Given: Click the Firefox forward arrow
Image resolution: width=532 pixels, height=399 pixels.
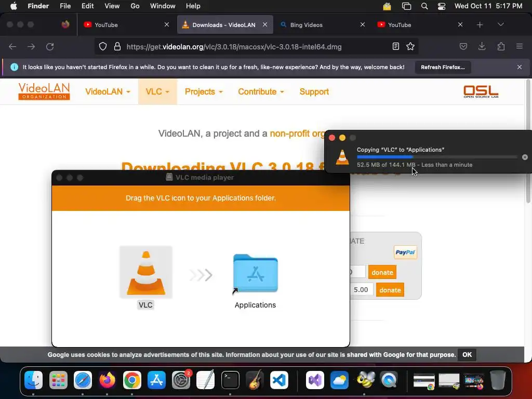Looking at the screenshot, I should tap(31, 47).
